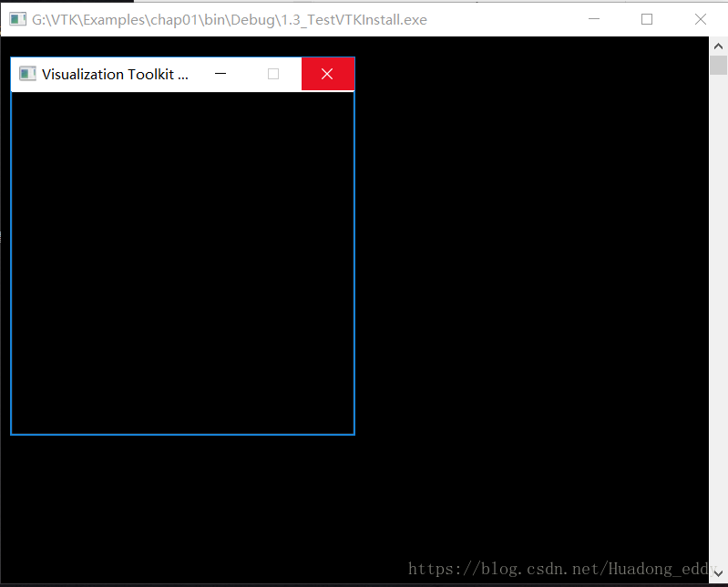Maximize the Visualization Toolkit window
This screenshot has width=728, height=587.
(x=273, y=74)
